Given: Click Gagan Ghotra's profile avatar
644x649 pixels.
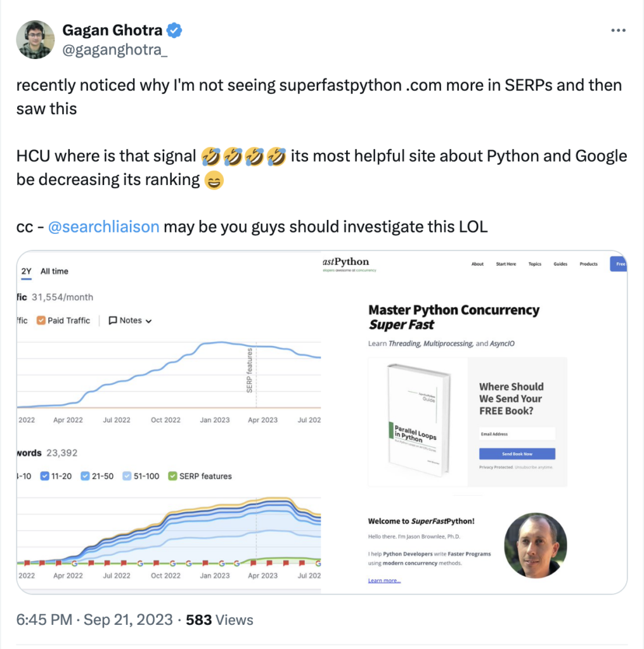Looking at the screenshot, I should [x=35, y=39].
